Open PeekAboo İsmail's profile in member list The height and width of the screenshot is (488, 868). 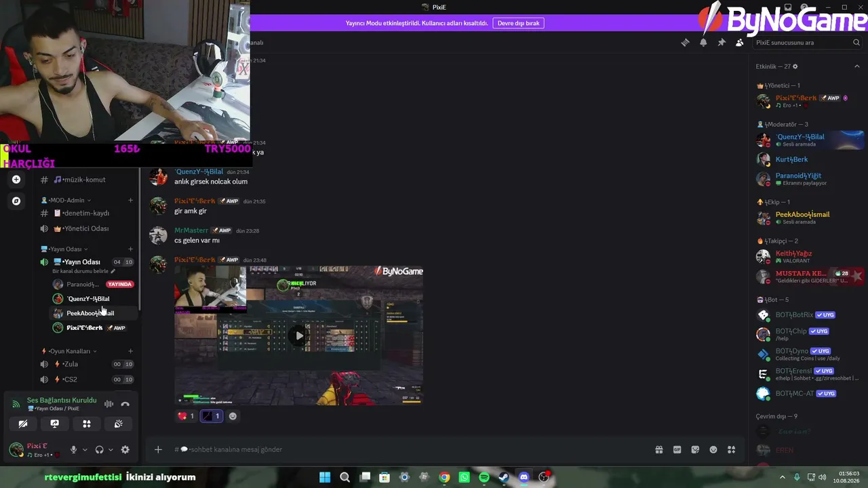point(810,218)
